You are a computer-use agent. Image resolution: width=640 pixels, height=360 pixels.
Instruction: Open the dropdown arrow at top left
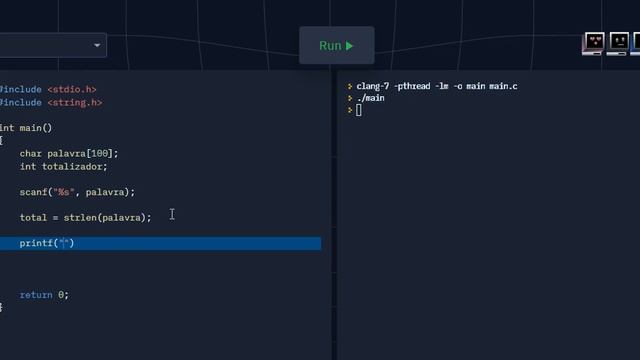click(97, 45)
